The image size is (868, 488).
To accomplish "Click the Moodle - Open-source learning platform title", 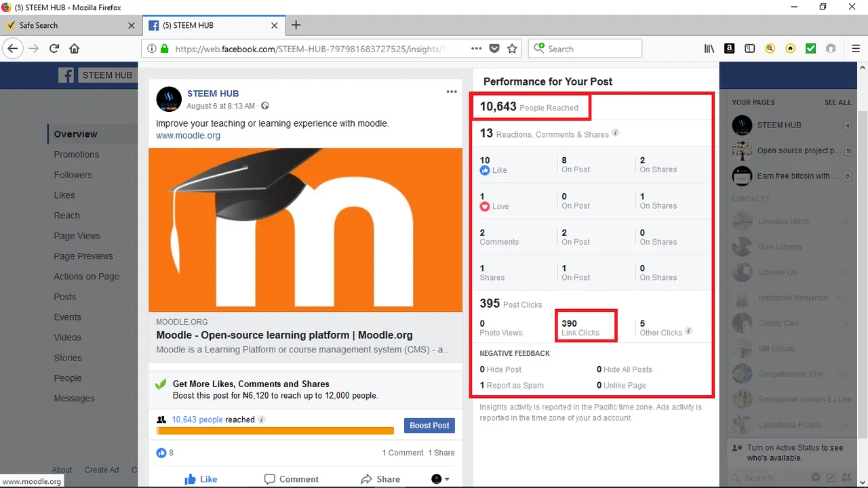I will [284, 335].
